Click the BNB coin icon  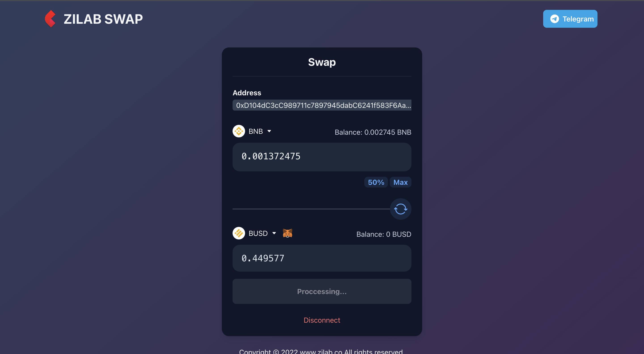[239, 131]
